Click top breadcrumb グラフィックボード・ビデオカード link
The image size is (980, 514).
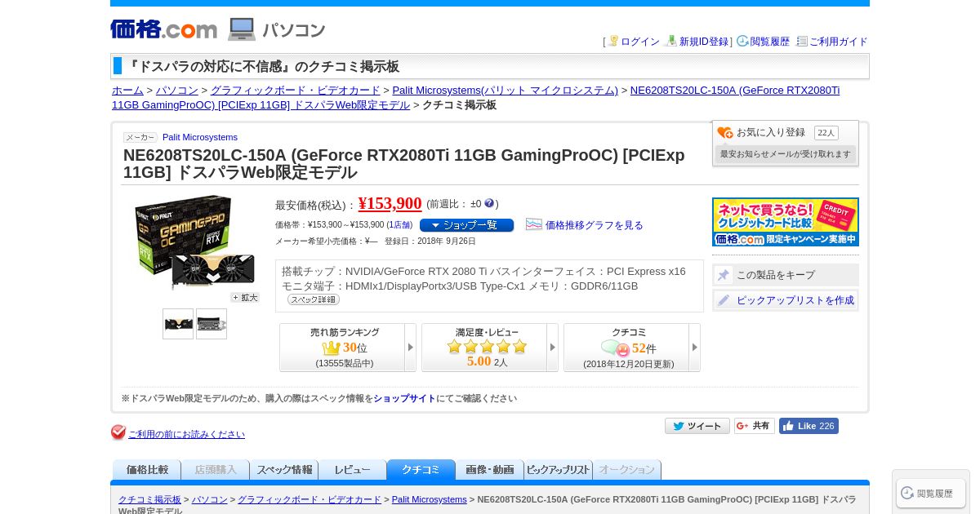coord(296,91)
